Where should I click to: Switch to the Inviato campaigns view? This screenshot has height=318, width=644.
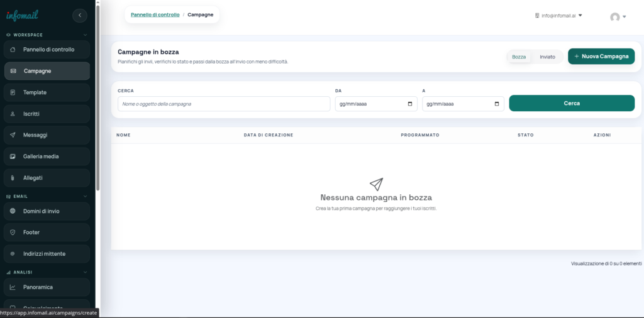547,57
